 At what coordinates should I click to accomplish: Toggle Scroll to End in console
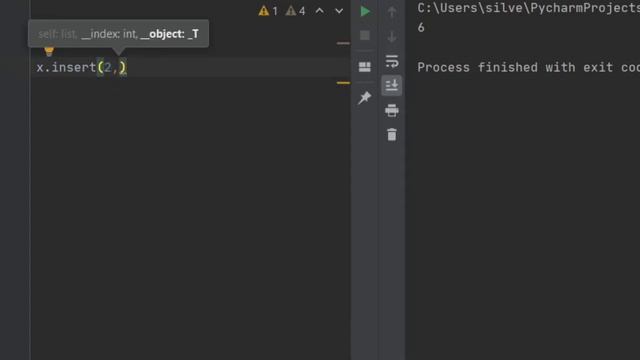392,85
